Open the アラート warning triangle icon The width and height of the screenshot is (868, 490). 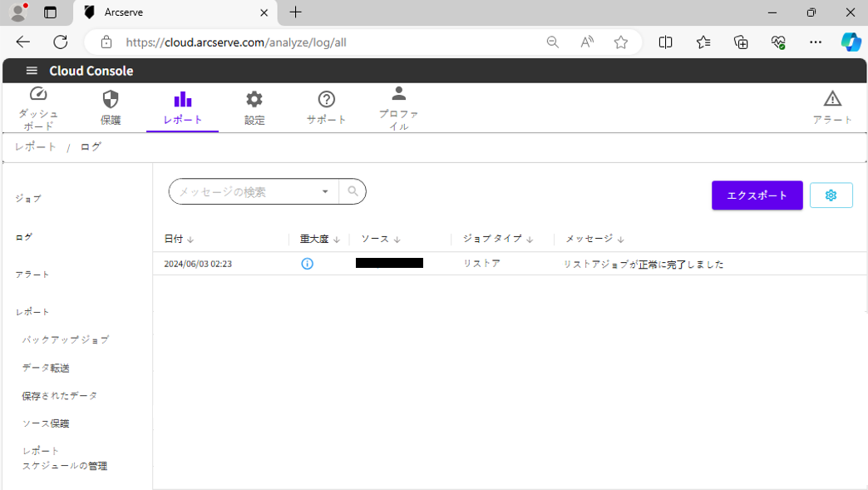coord(832,100)
